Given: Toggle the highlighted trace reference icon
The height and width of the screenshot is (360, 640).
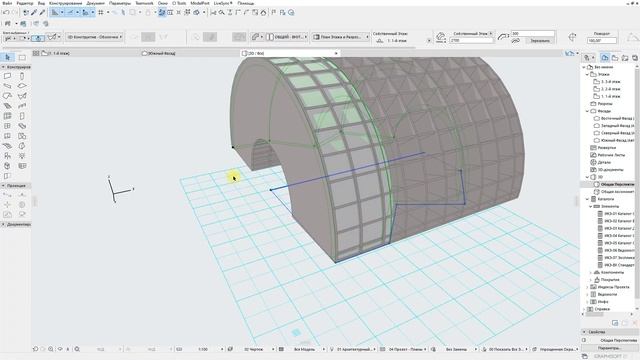Looking at the screenshot, I should click(162, 13).
